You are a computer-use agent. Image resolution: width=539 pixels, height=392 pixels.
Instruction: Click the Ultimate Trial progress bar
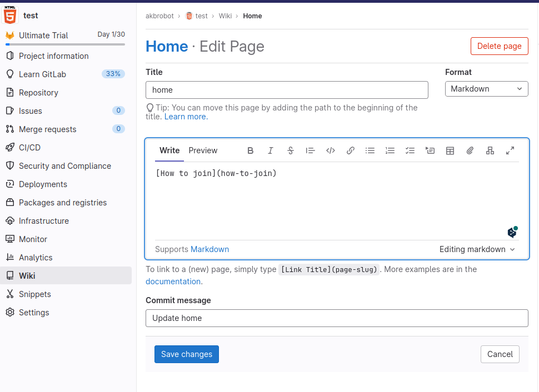click(x=65, y=44)
